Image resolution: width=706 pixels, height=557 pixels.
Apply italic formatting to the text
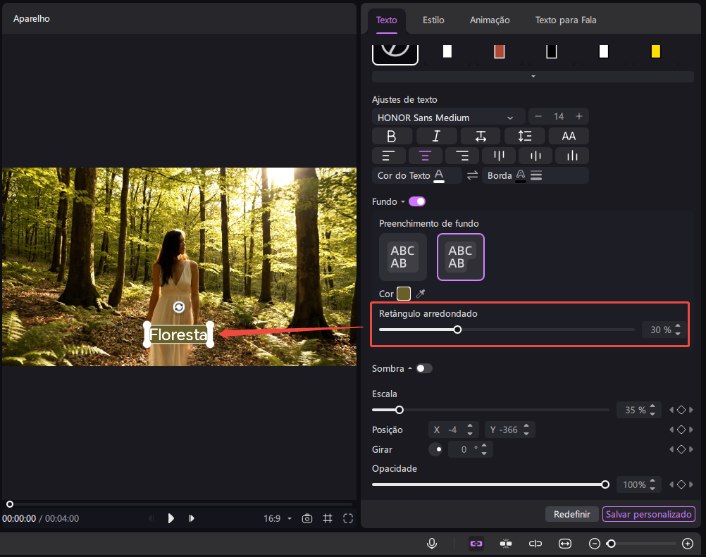click(x=436, y=136)
